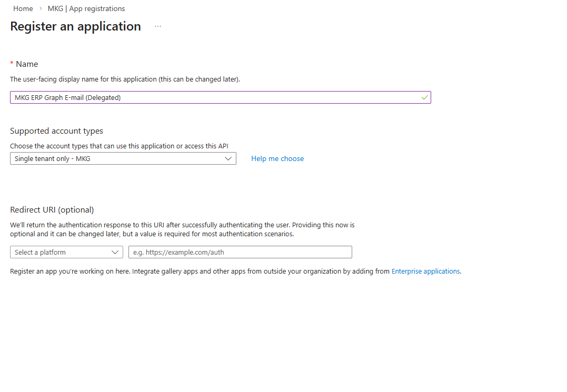Viewport: 567px width, 392px height.
Task: Open the 'Help me choose' link
Action: 277,158
